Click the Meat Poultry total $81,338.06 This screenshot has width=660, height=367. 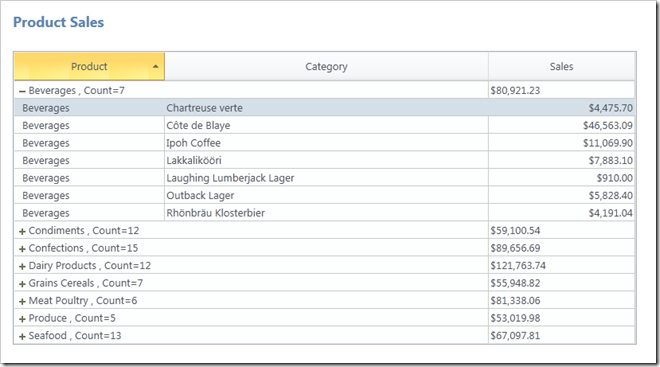515,301
